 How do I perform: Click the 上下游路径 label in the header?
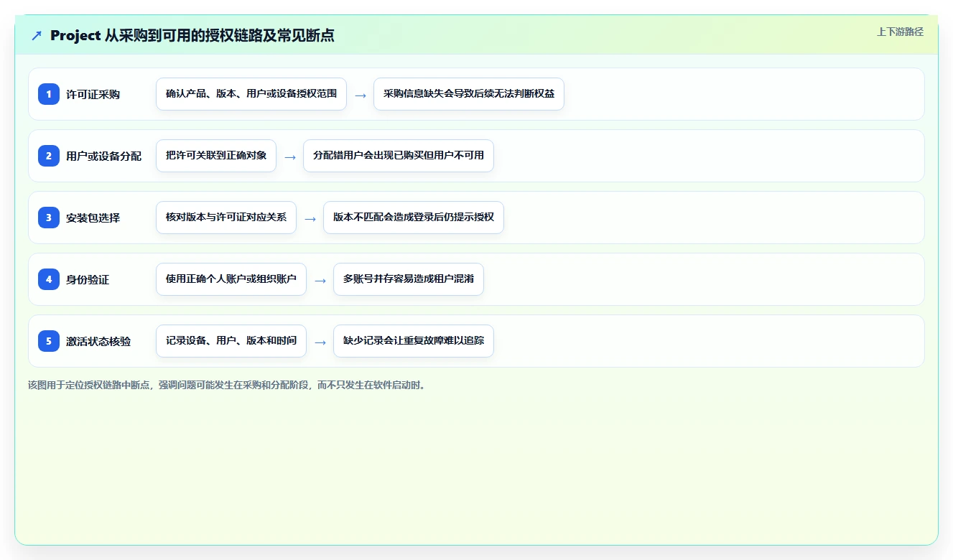(x=900, y=32)
